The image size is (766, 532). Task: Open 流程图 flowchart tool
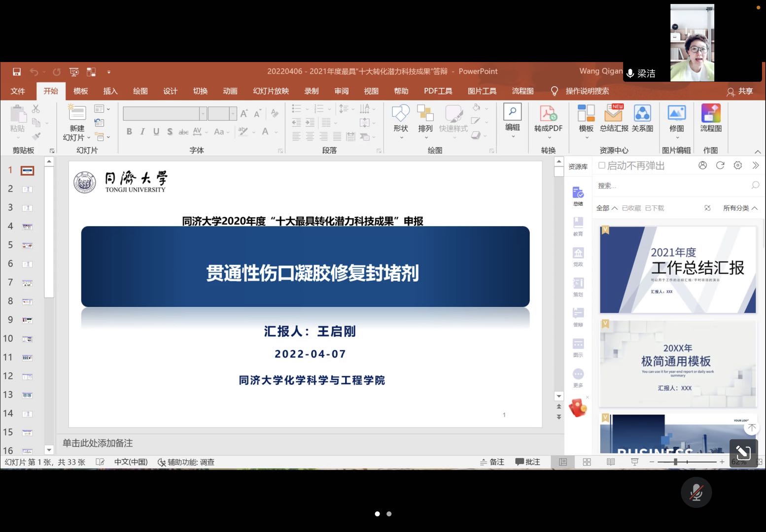pos(711,119)
